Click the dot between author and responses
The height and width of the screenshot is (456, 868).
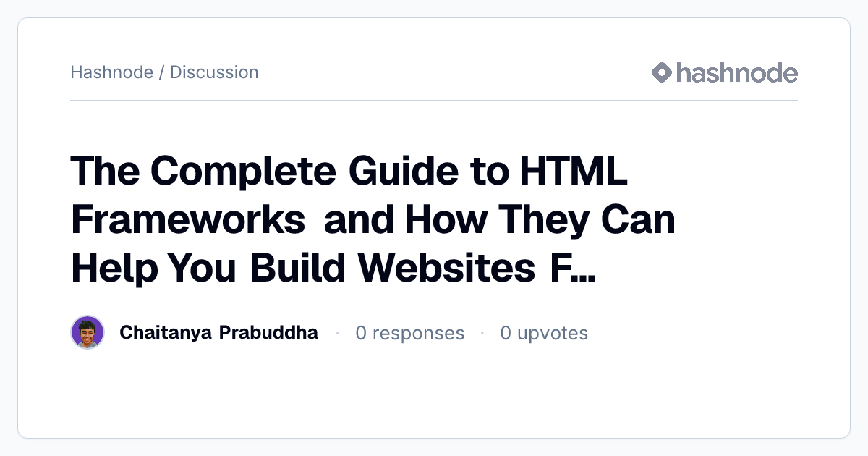pyautogui.click(x=337, y=333)
